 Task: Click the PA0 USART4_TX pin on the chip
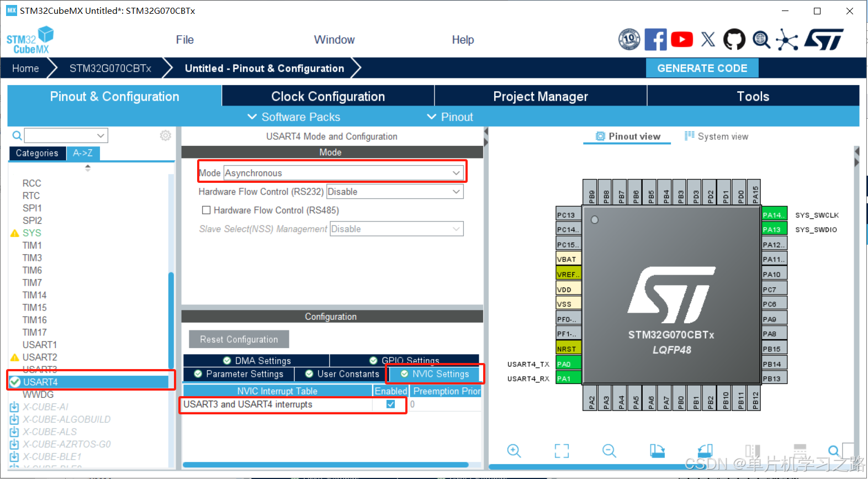click(x=568, y=364)
